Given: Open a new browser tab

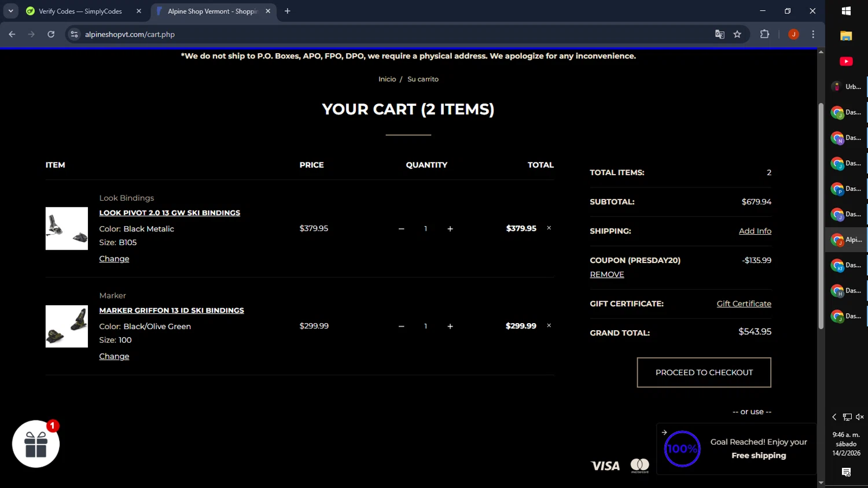Looking at the screenshot, I should click(288, 11).
